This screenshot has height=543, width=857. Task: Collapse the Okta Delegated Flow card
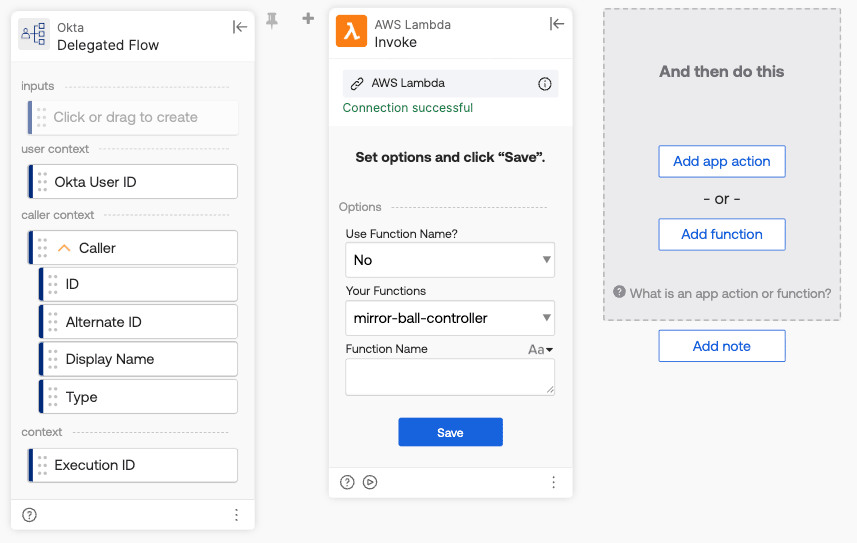click(239, 27)
